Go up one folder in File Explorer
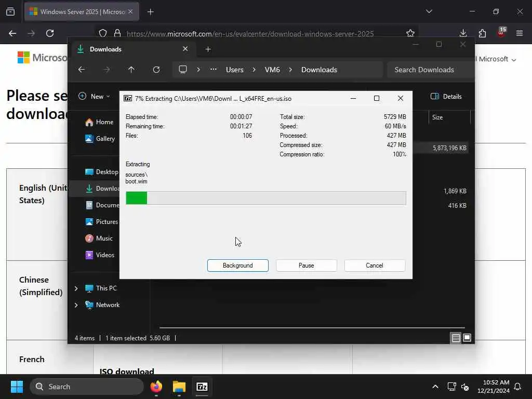The width and height of the screenshot is (532, 399). click(131, 70)
